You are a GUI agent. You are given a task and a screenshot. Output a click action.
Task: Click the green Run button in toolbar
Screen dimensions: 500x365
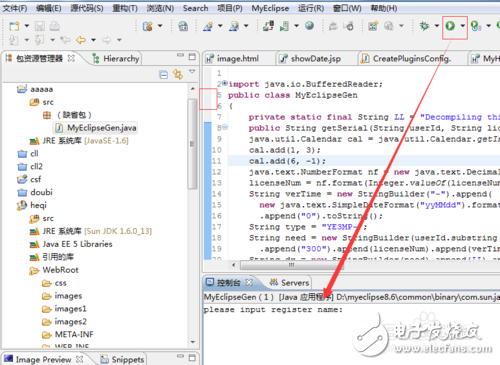450,26
